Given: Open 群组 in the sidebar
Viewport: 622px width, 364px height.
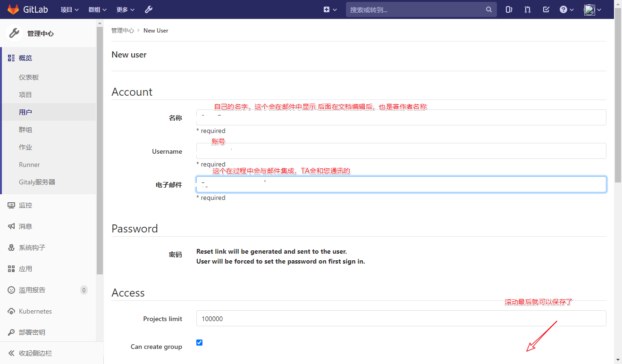Looking at the screenshot, I should click(x=25, y=130).
